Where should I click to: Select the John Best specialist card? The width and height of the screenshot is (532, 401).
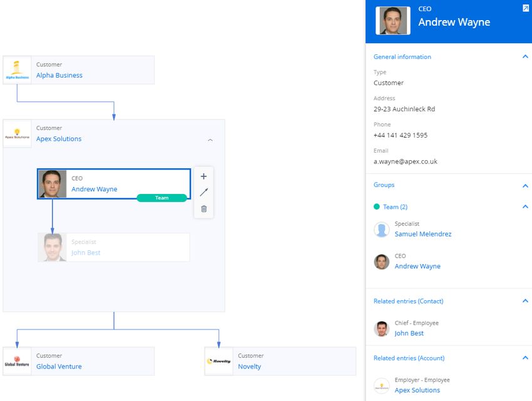point(114,247)
